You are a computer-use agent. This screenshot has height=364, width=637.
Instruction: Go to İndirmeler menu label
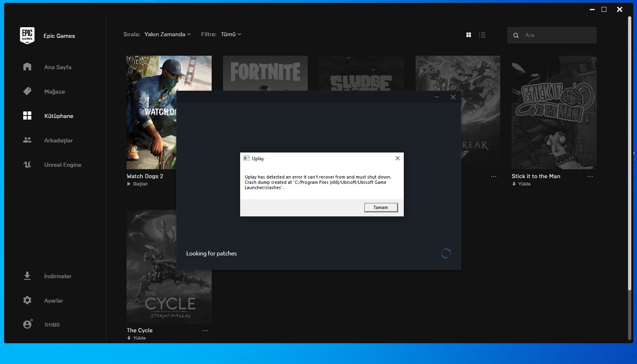pyautogui.click(x=58, y=276)
